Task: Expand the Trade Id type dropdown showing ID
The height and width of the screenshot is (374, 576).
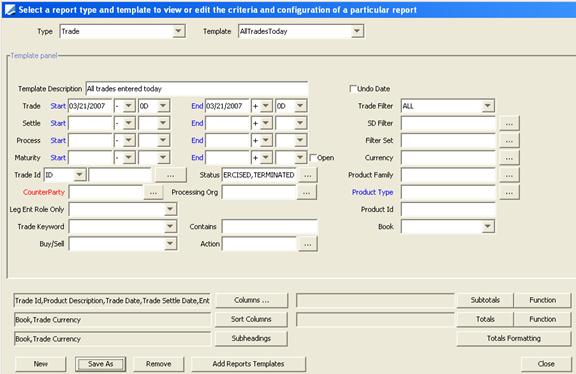Action: pos(79,175)
